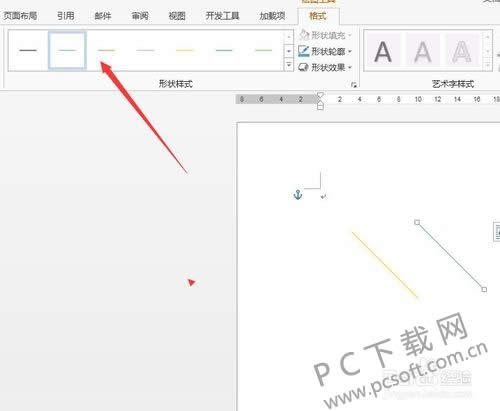Image resolution: width=500 pixels, height=411 pixels.
Task: Expand the full shape styles gallery
Action: coord(289,64)
